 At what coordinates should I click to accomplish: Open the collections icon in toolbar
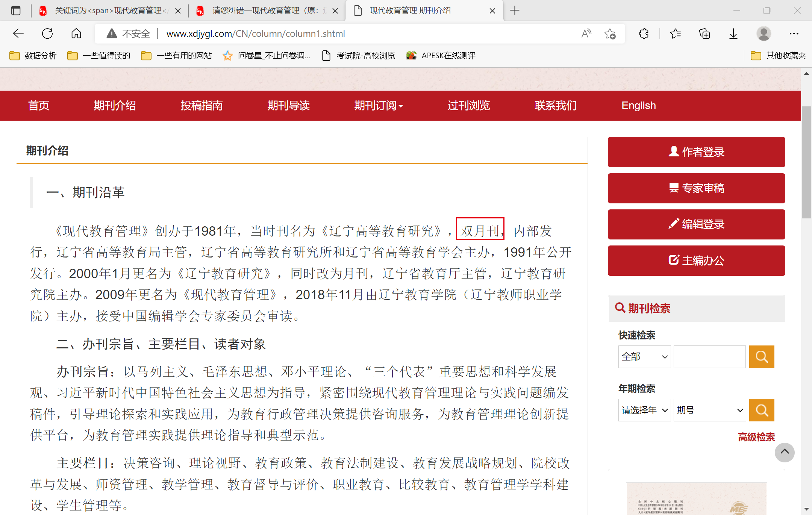(x=704, y=33)
